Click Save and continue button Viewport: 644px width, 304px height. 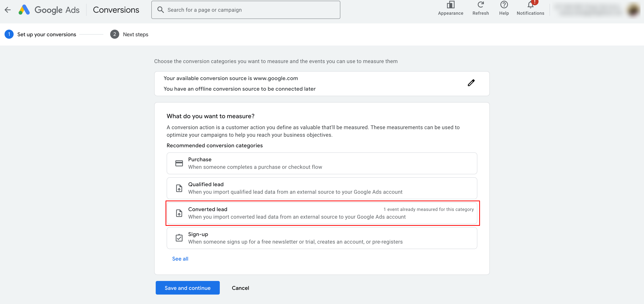click(187, 288)
